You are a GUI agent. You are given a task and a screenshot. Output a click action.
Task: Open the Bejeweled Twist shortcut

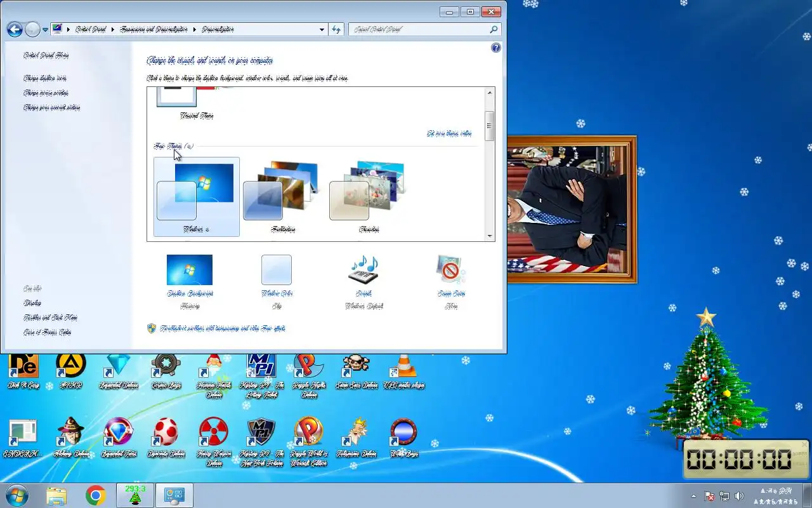119,438
